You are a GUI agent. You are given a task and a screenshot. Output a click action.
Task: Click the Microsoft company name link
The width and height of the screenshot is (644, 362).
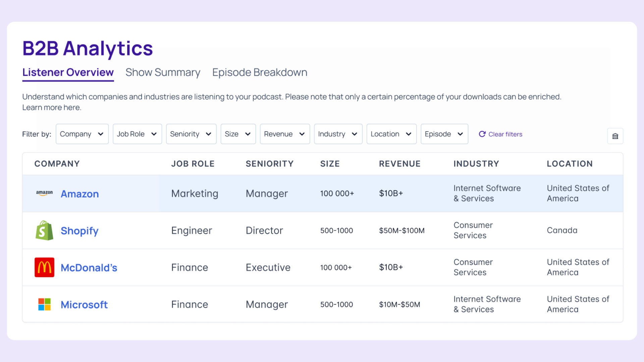84,305
